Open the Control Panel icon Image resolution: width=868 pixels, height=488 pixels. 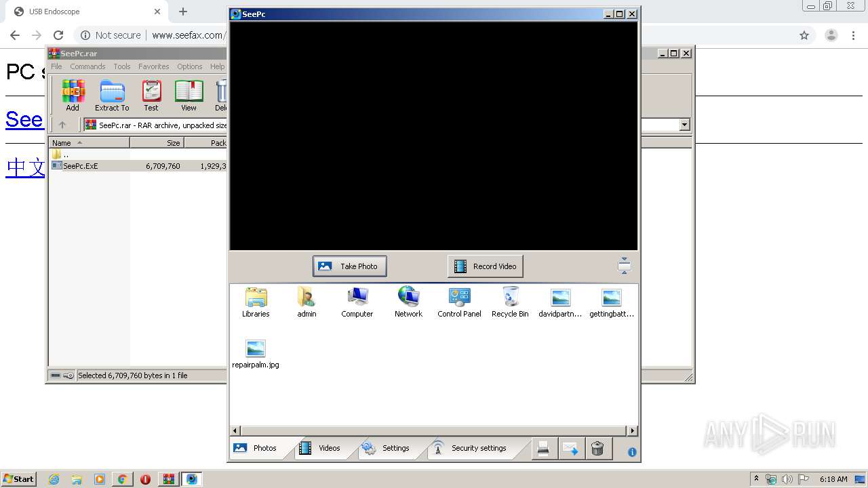click(x=459, y=302)
